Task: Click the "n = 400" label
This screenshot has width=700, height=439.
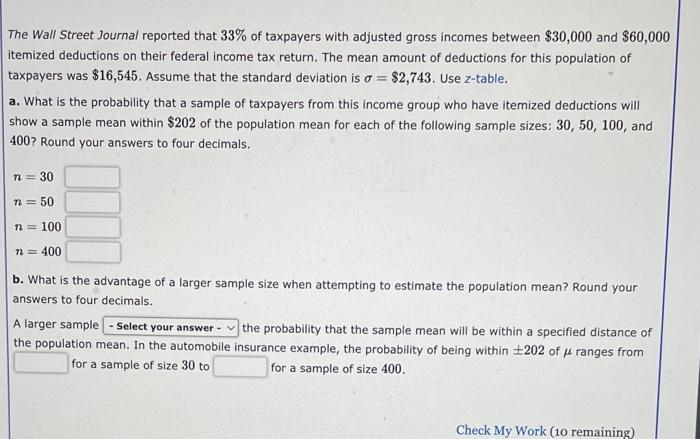Action: click(38, 252)
